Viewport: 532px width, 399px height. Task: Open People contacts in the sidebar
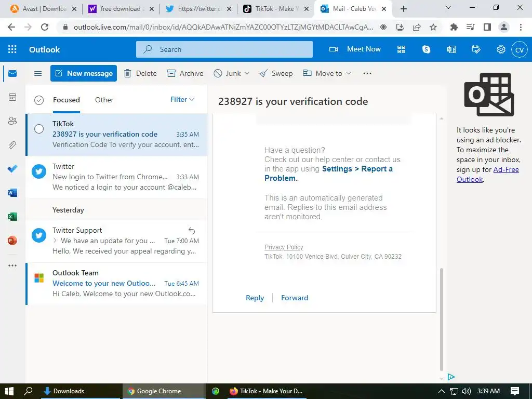click(x=12, y=121)
